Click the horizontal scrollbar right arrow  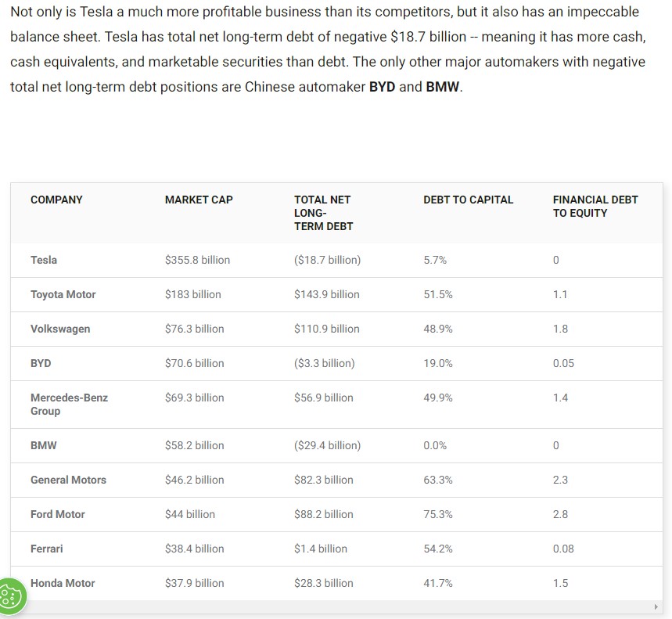pyautogui.click(x=656, y=607)
